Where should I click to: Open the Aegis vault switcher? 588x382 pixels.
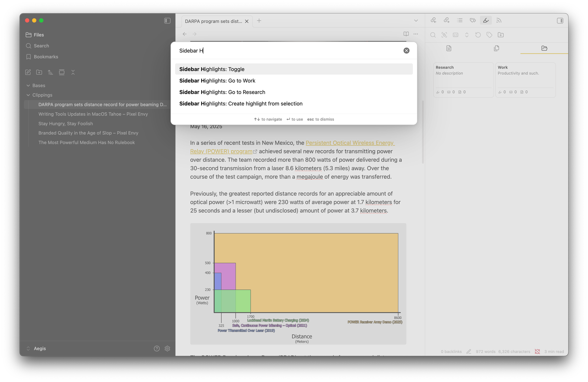coord(36,348)
